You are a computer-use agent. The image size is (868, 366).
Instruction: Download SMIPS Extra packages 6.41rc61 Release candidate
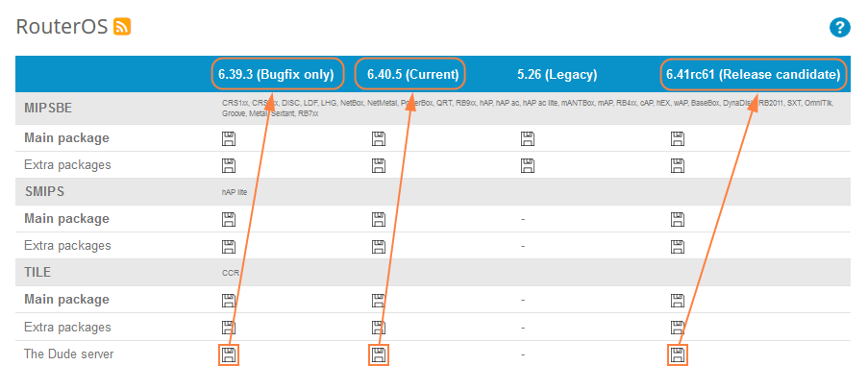click(678, 246)
